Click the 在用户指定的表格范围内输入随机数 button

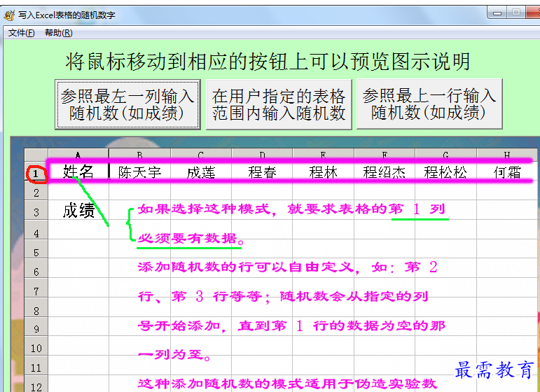[279, 104]
